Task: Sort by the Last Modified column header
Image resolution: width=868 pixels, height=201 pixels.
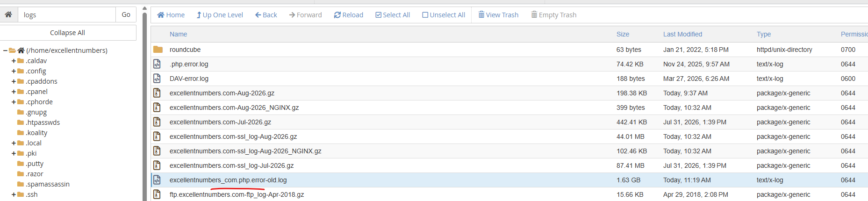Action: (682, 34)
